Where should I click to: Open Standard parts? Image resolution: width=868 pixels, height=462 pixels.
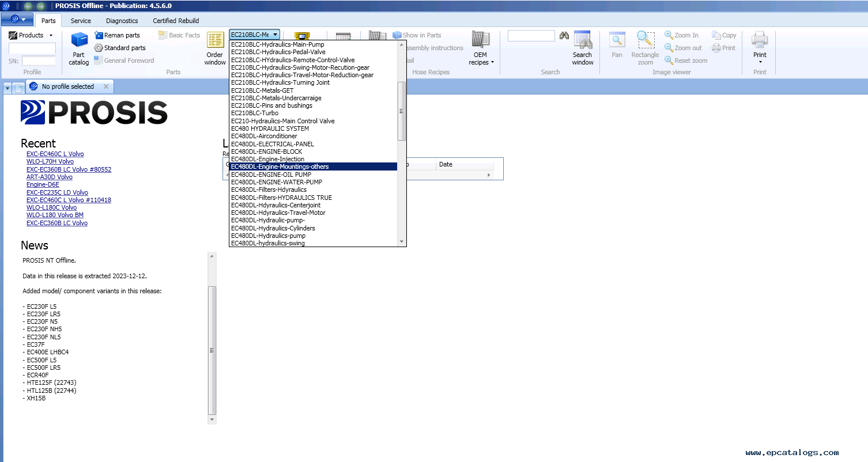(120, 48)
